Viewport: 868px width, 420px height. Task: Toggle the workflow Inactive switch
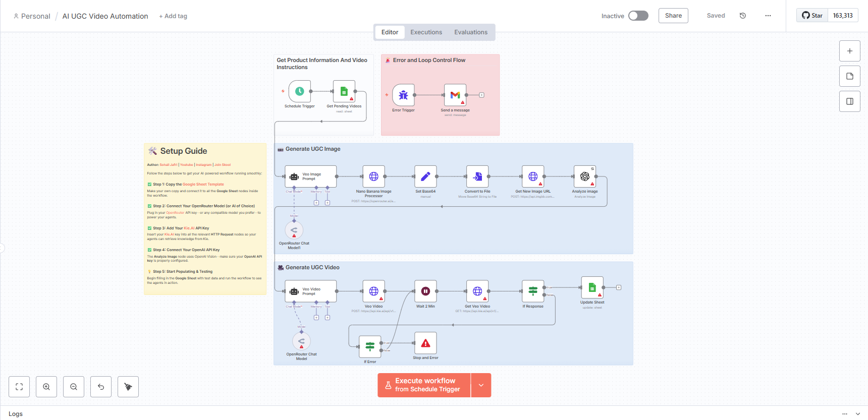[638, 16]
